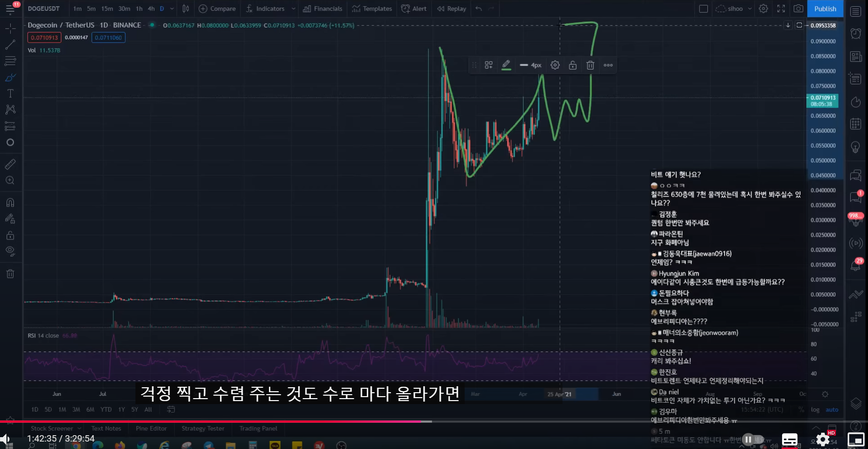Toggle the auto scale option
Image resolution: width=868 pixels, height=449 pixels.
832,409
